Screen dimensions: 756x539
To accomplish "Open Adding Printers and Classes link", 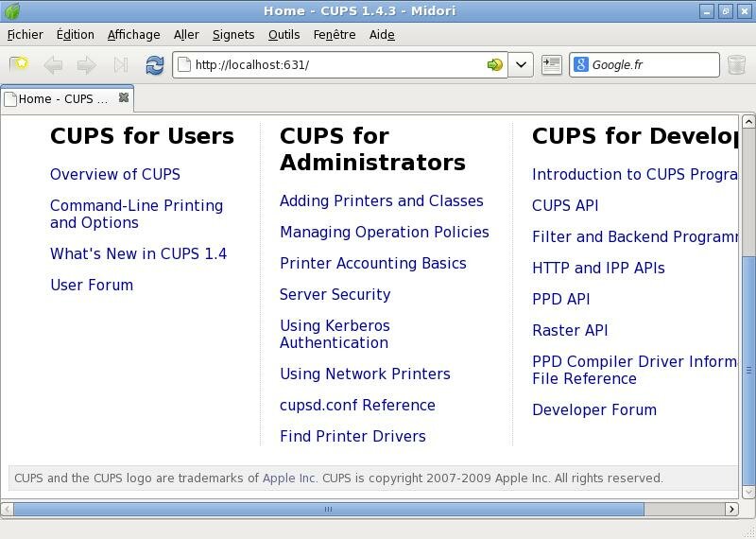I will point(382,200).
